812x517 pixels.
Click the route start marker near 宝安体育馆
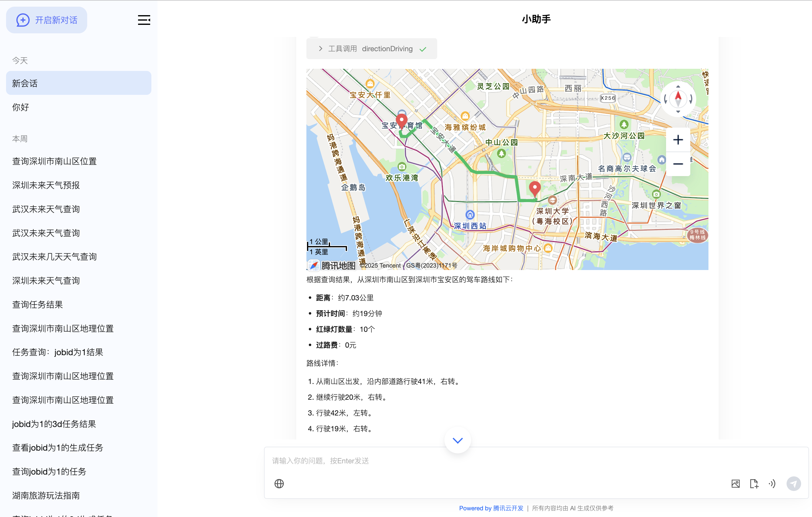click(x=401, y=121)
